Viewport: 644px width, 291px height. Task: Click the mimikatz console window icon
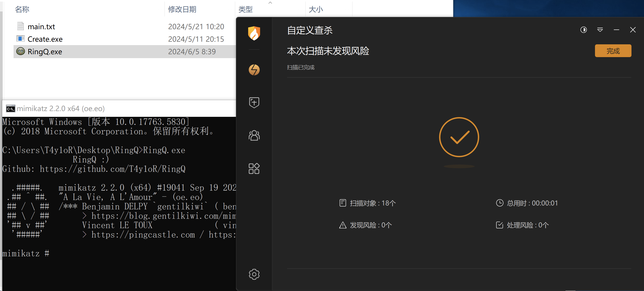click(x=10, y=108)
